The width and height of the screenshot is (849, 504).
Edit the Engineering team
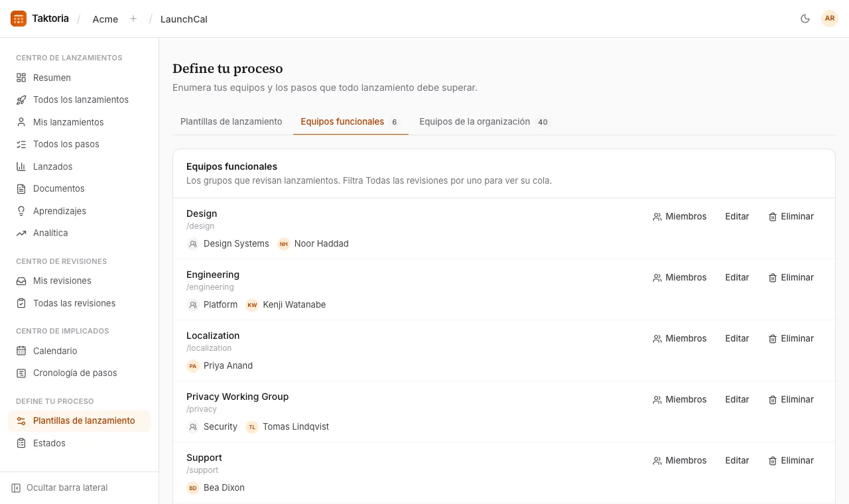point(737,277)
